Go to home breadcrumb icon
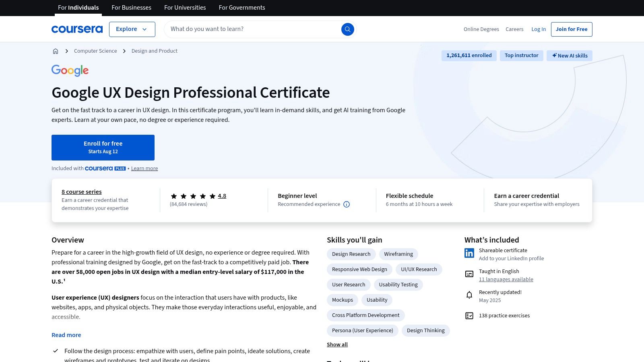The height and width of the screenshot is (362, 644). (56, 51)
